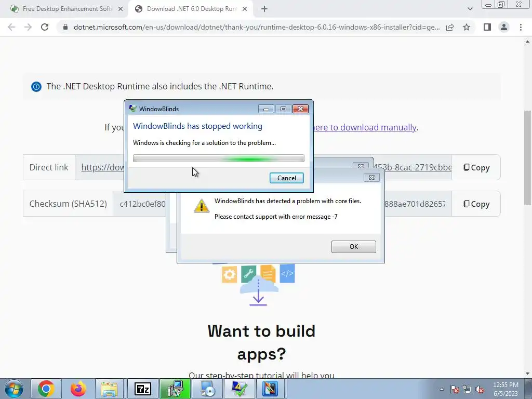
Task: Open network status tray icon
Action: point(467,390)
